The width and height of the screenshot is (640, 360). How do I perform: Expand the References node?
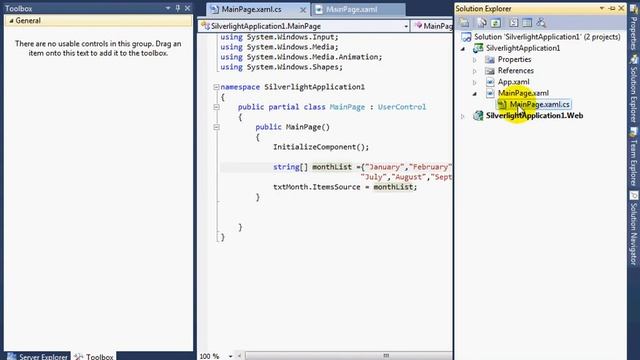click(475, 71)
